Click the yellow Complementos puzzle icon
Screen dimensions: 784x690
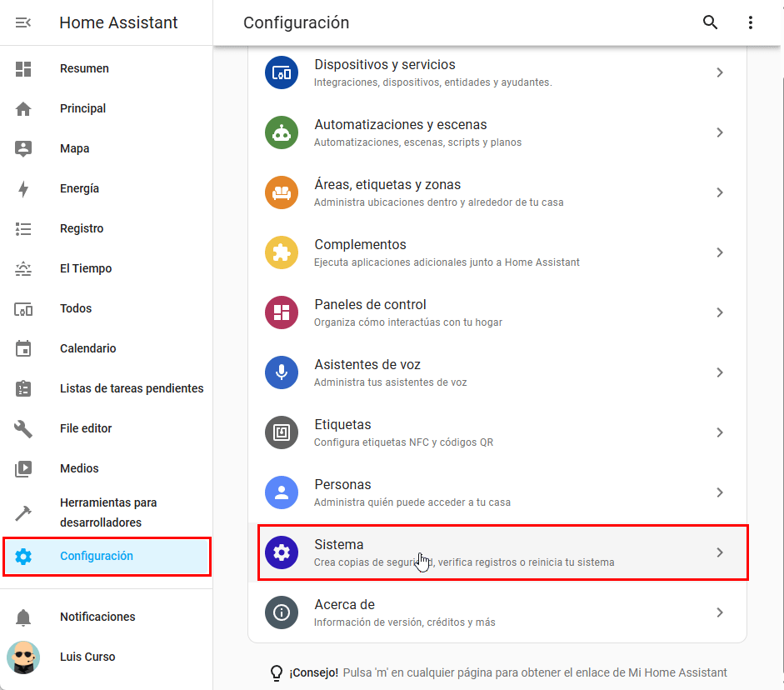click(x=282, y=252)
